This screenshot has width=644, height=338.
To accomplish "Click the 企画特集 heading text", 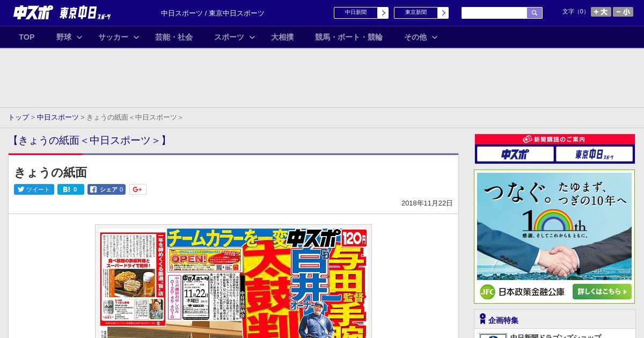I will tap(503, 320).
